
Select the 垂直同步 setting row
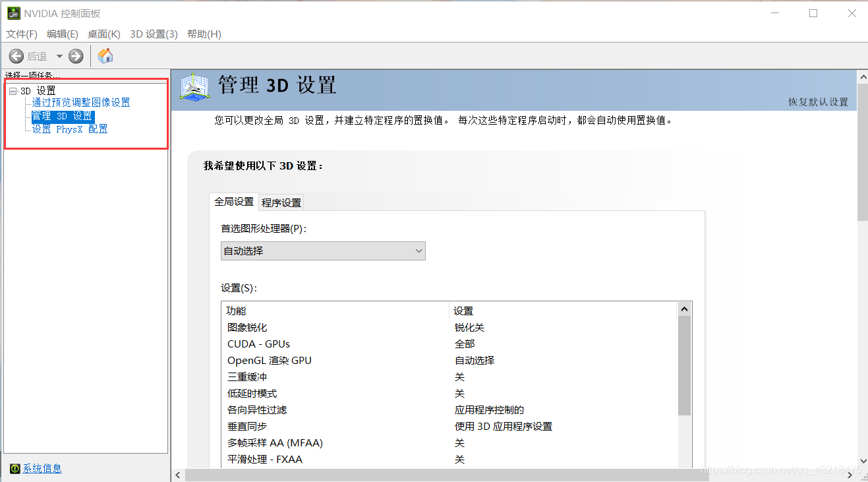449,427
